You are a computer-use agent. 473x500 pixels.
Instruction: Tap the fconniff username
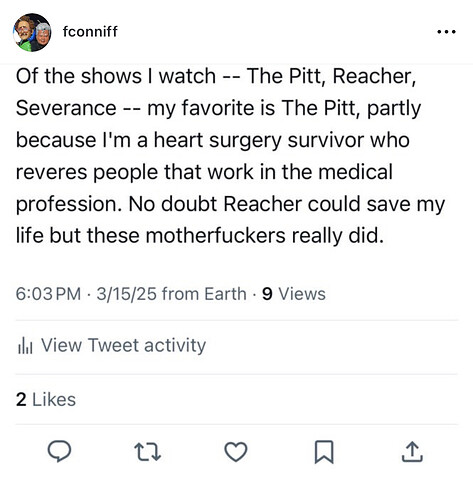(x=90, y=32)
